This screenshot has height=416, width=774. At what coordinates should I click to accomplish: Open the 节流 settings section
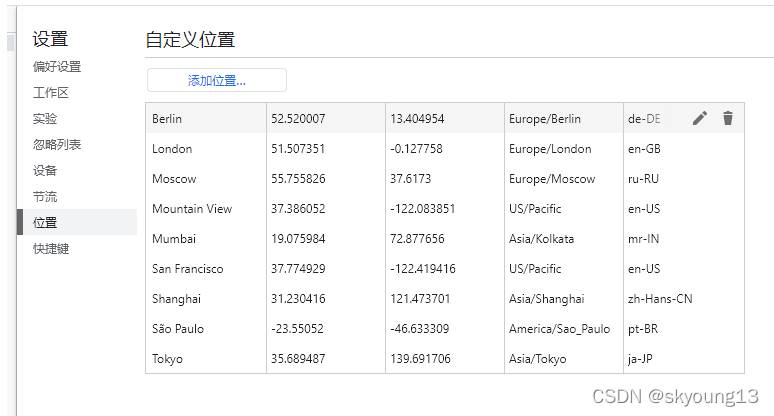(x=45, y=196)
